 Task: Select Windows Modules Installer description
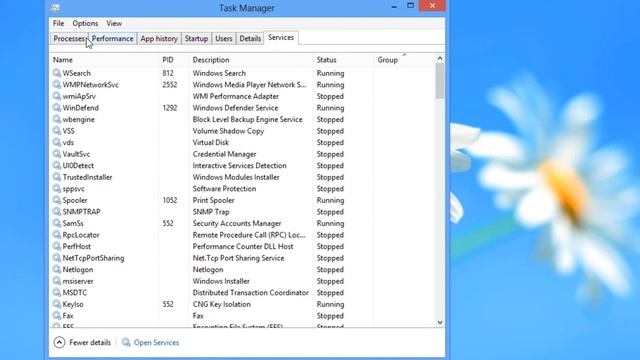tap(236, 177)
